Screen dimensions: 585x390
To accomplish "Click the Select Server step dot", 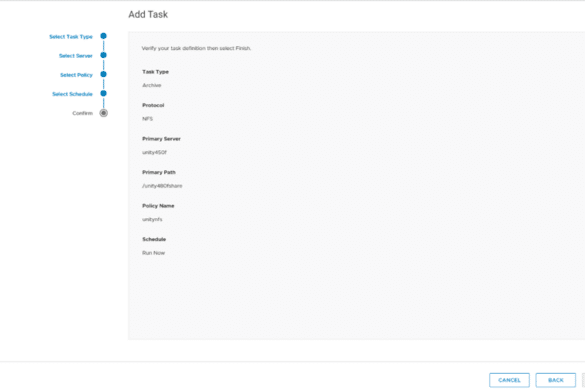I will pyautogui.click(x=103, y=55).
